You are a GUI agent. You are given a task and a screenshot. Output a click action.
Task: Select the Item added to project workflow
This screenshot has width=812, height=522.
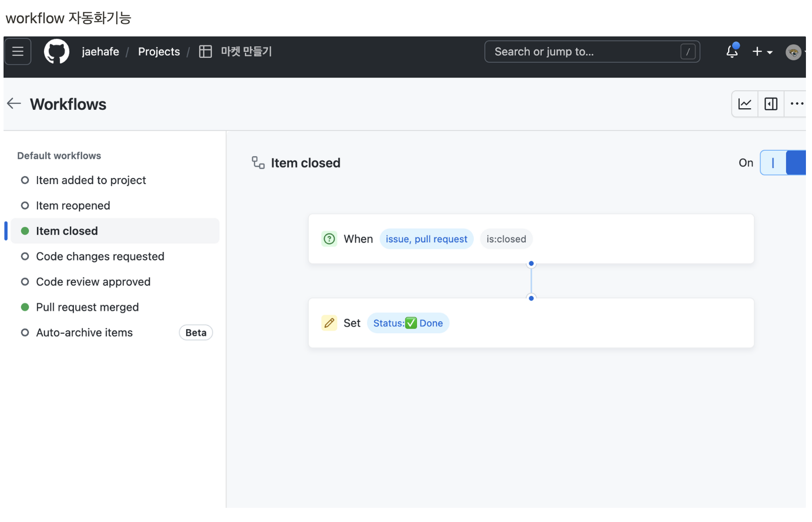pos(91,181)
